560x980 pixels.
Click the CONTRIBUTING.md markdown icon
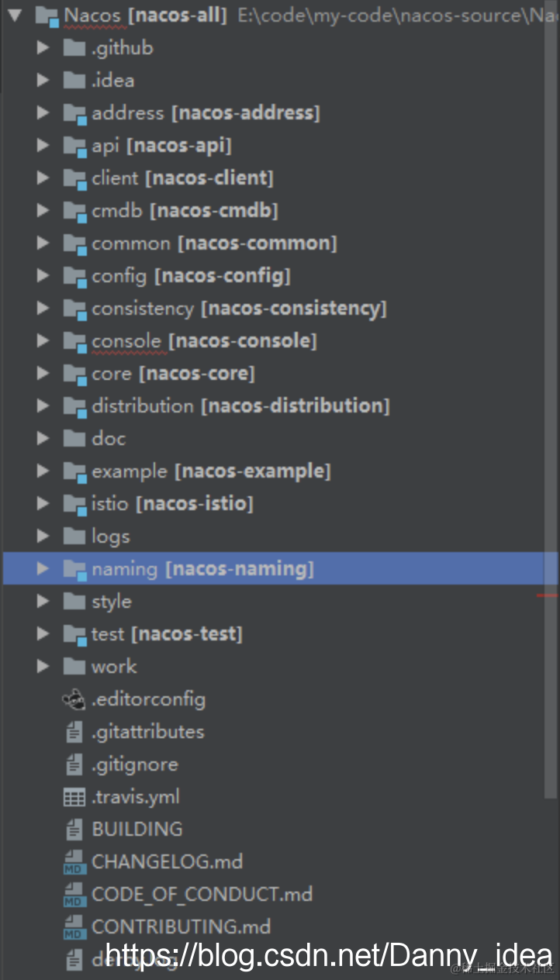pos(74,927)
